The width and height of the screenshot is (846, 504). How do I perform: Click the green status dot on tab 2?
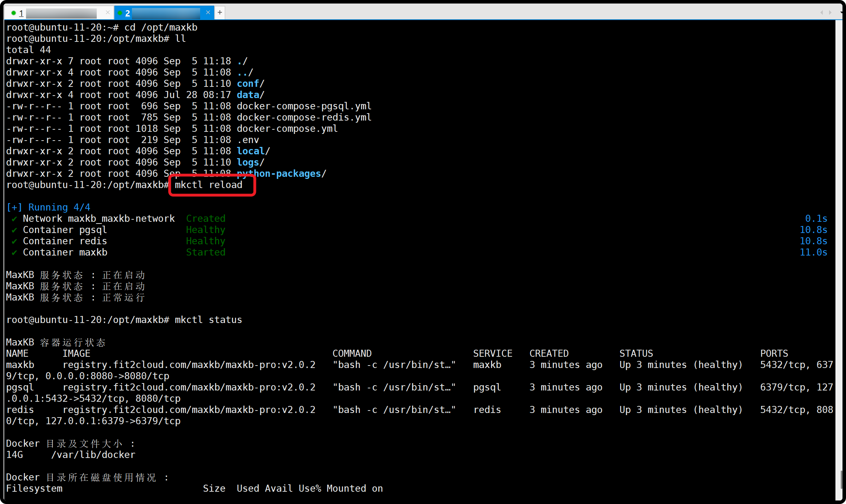[x=120, y=13]
